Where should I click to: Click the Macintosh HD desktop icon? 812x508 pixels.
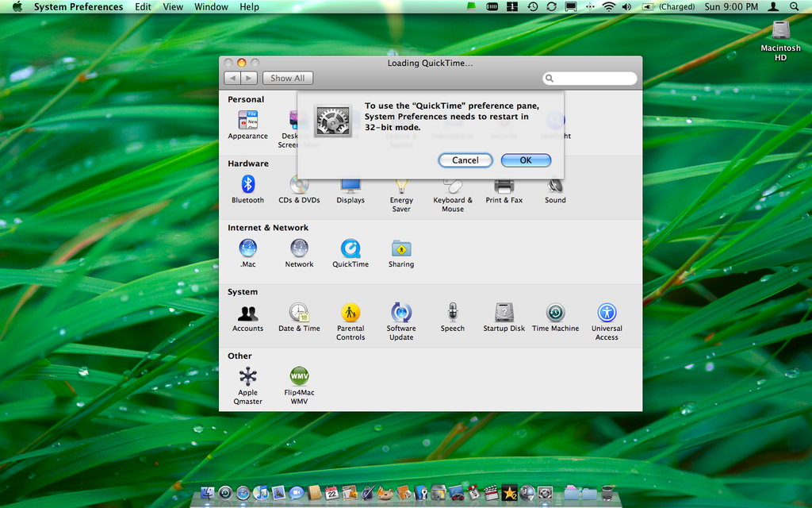780,40
